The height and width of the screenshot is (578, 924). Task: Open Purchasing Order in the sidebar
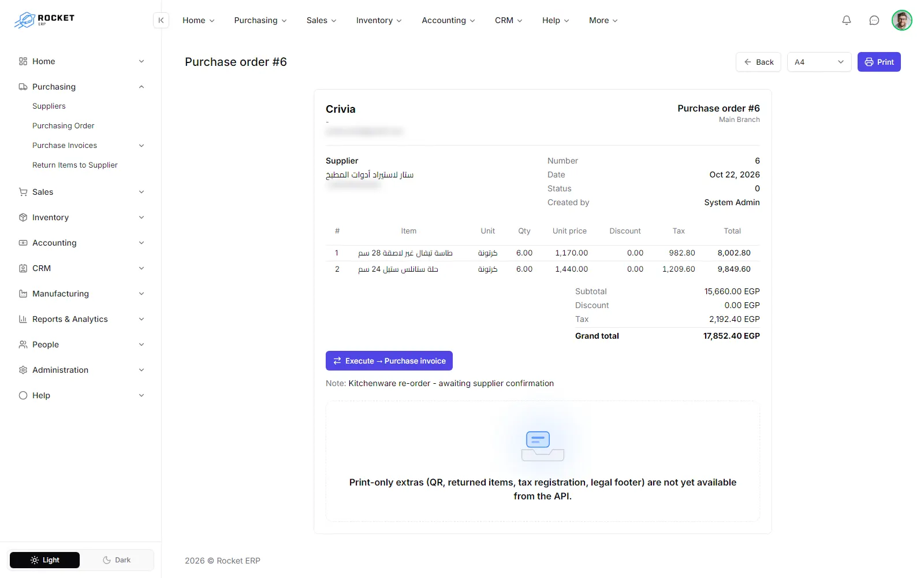(64, 126)
